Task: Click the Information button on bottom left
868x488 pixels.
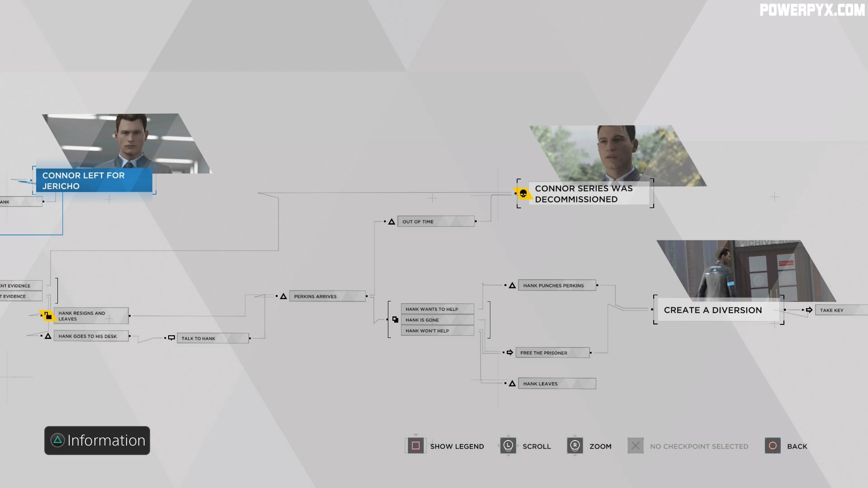Action: tap(97, 440)
